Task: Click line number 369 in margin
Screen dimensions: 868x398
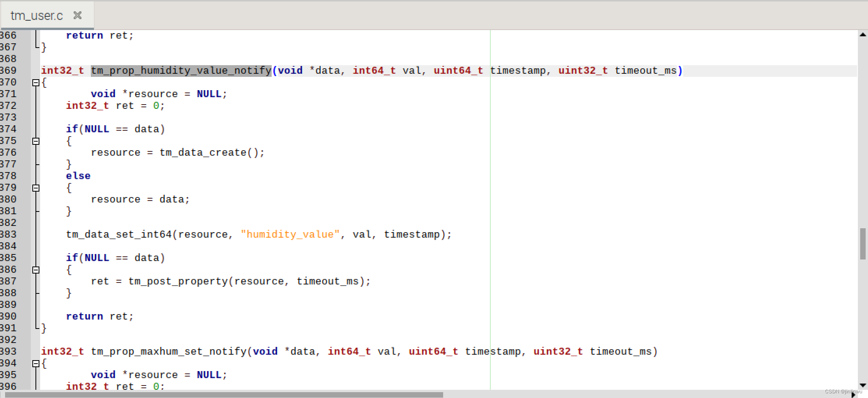Action: tap(9, 71)
